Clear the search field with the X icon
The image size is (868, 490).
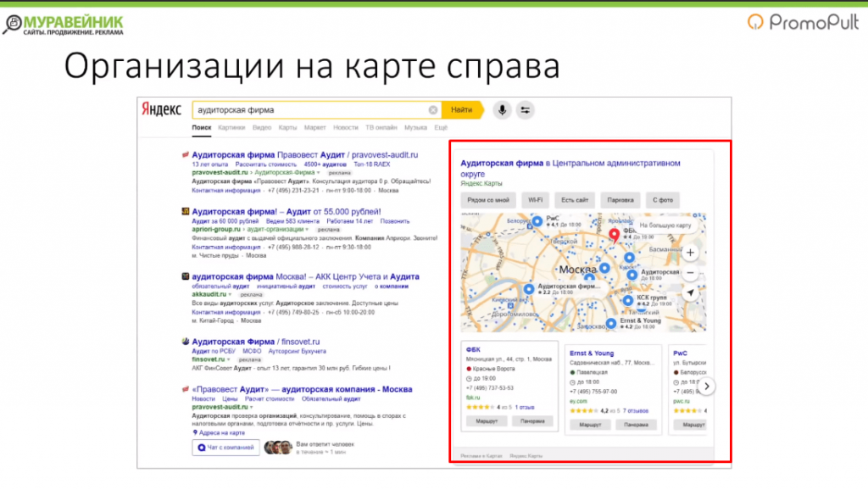click(433, 110)
